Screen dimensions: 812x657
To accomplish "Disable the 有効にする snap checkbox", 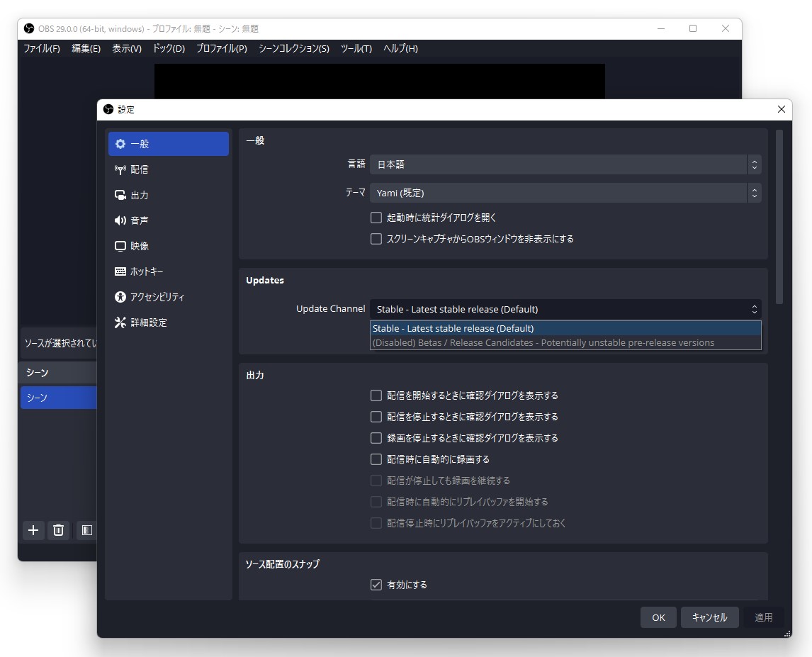I will coord(376,585).
